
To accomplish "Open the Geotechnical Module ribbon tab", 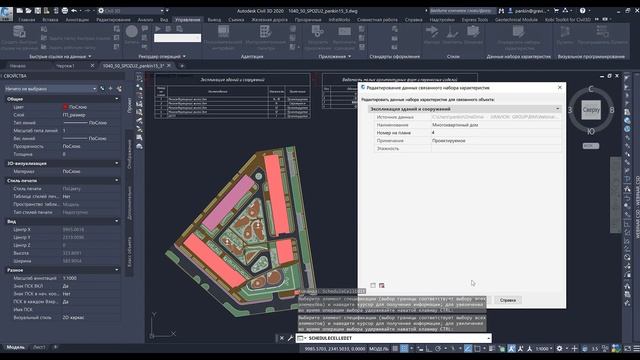I will click(x=516, y=20).
